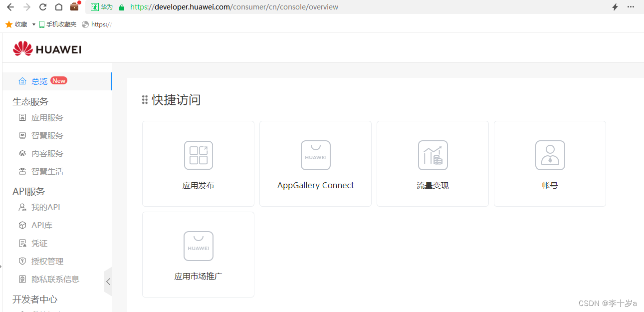Image resolution: width=644 pixels, height=312 pixels.
Task: Open the 流量变现 quick access card
Action: pos(432,164)
